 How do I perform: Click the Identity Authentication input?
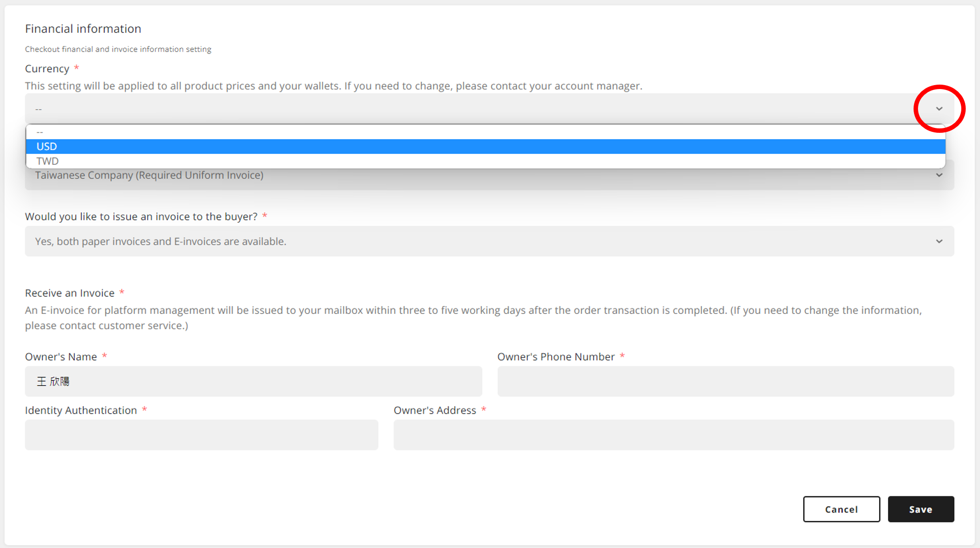click(201, 435)
